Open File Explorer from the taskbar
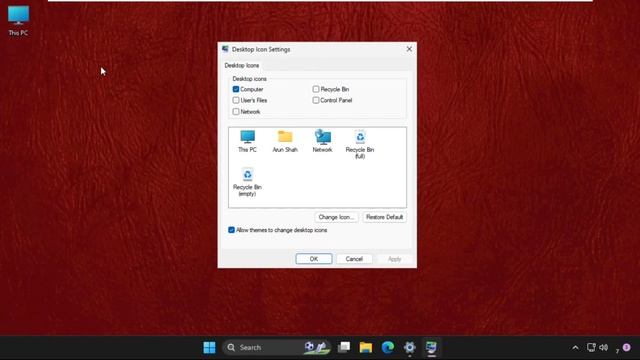Viewport: 640px width, 360px height. pos(366,347)
